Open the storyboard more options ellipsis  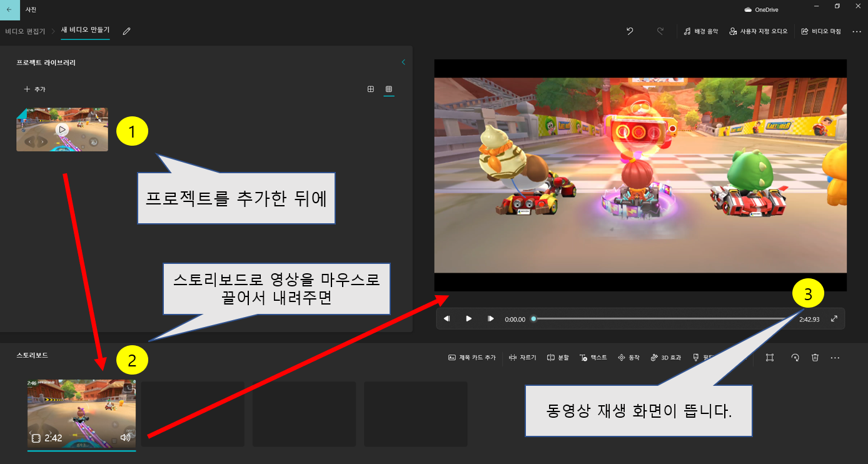[835, 358]
